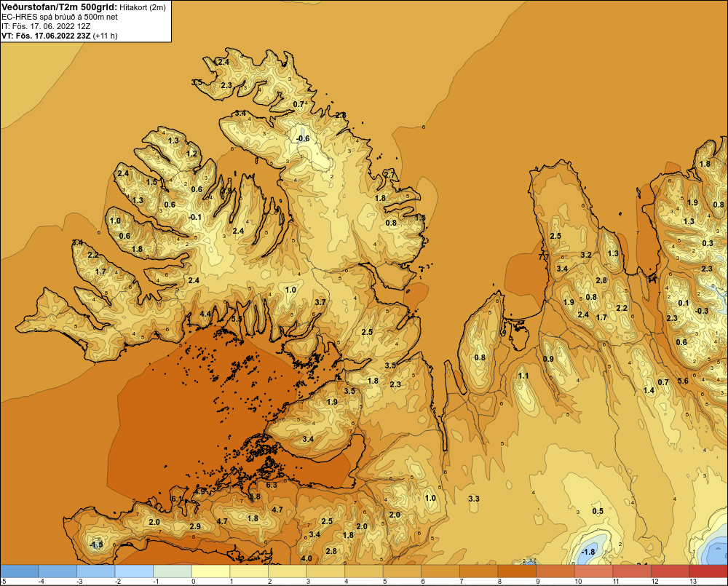Click the legend scale label '-2'
This screenshot has height=586, width=728.
pyautogui.click(x=118, y=582)
